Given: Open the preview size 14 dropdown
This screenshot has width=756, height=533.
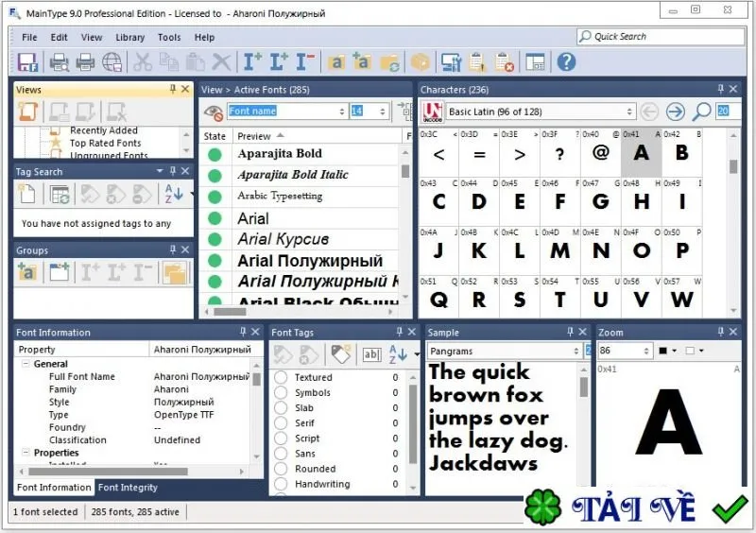Looking at the screenshot, I should point(383,112).
